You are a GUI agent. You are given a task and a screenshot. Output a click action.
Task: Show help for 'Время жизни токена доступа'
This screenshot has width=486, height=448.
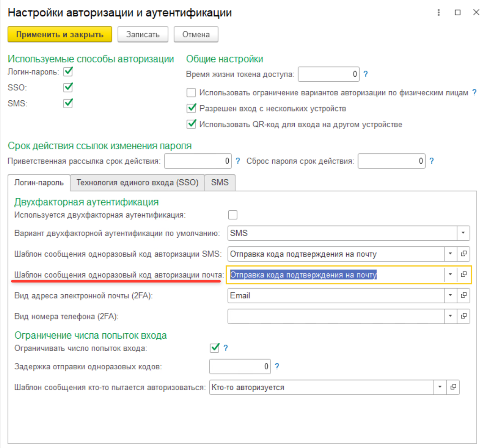coord(366,74)
